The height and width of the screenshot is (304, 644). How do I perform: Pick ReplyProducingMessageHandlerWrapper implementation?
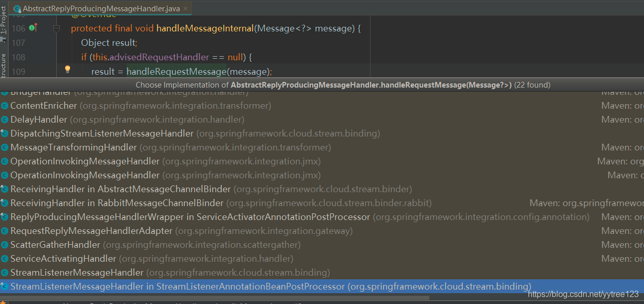pos(322,217)
